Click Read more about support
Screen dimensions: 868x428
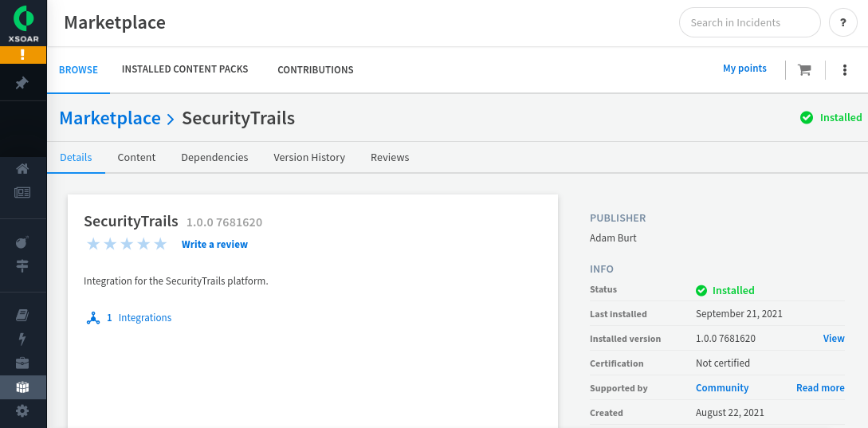820,387
